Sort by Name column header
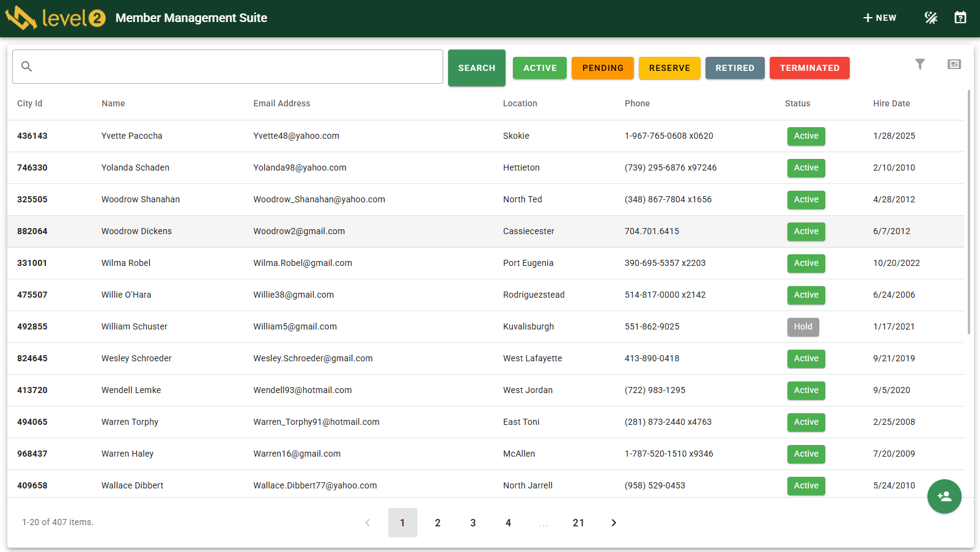This screenshot has height=552, width=980. coord(113,103)
